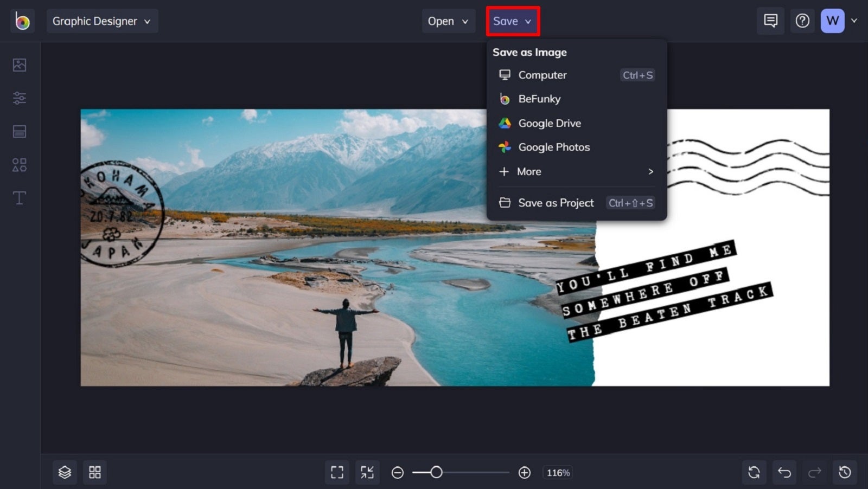Redo the last action
This screenshot has height=489, width=868.
(815, 472)
